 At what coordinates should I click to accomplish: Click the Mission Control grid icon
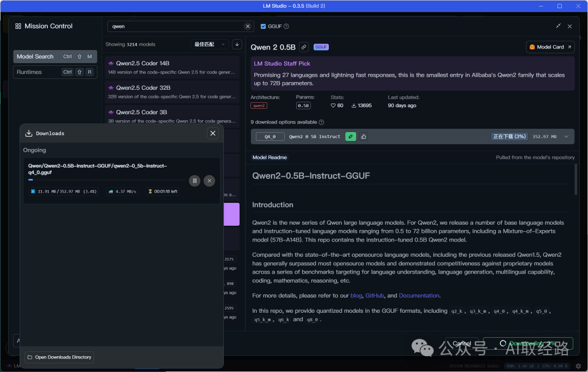pos(18,26)
